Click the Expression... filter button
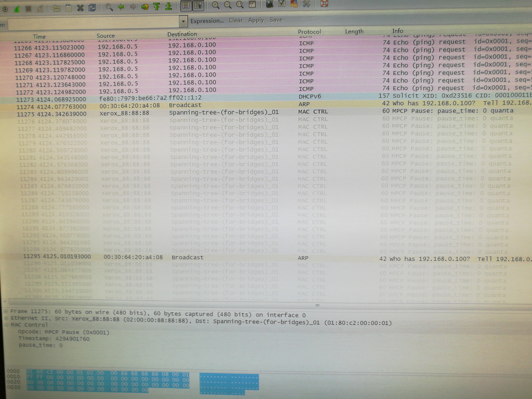The width and height of the screenshot is (532, 399). 207,21
